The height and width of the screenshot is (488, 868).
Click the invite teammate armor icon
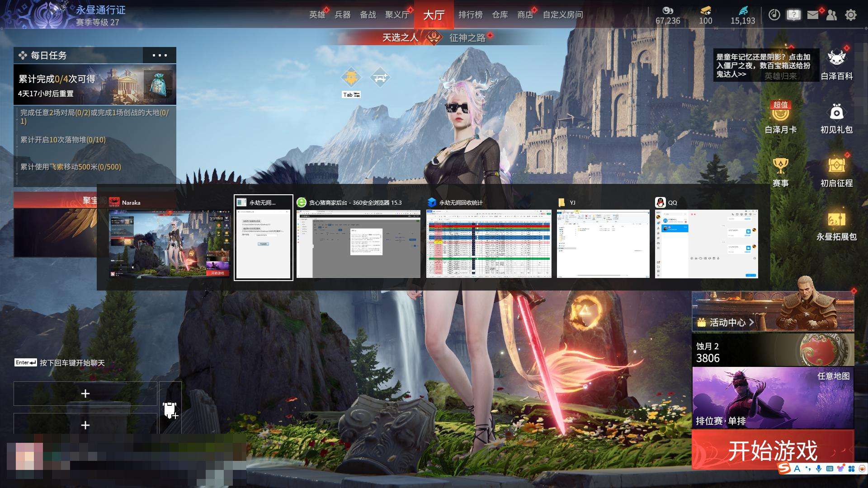pos(170,410)
